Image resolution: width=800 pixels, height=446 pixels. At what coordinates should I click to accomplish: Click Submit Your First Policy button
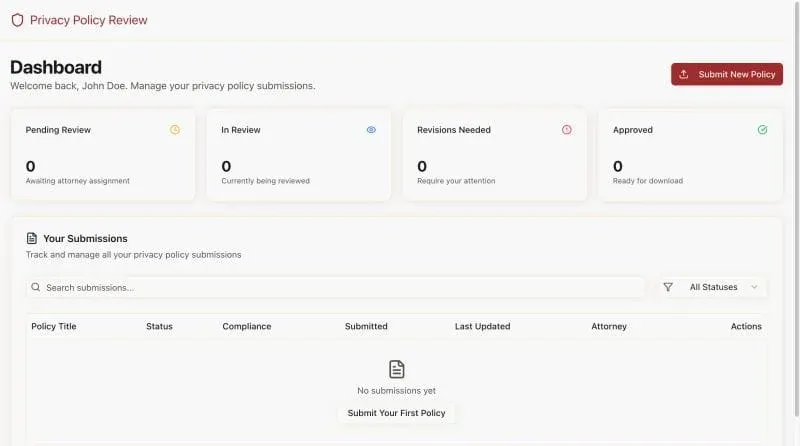pyautogui.click(x=397, y=413)
